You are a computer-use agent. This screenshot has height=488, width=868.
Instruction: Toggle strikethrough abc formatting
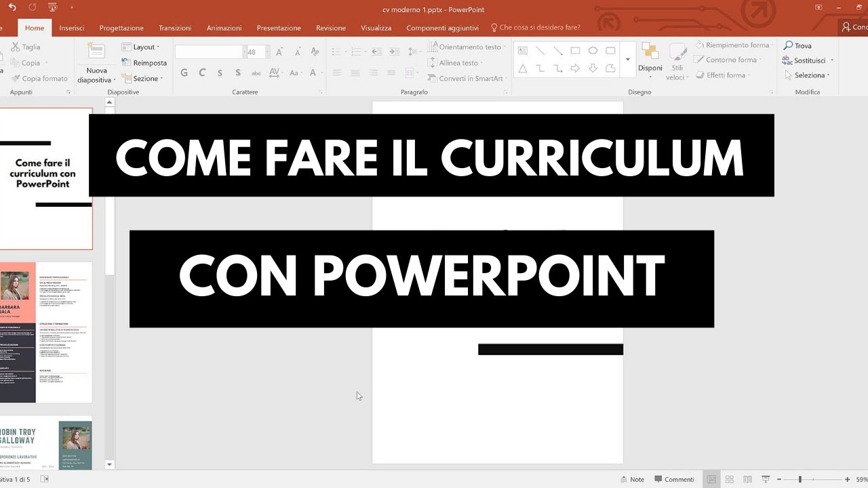tap(256, 73)
